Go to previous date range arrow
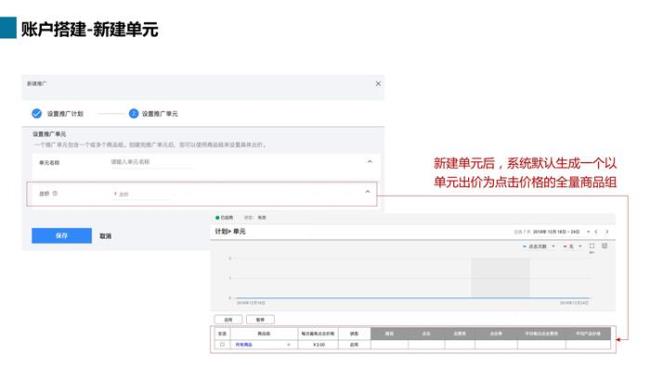This screenshot has height=365, width=650. click(x=596, y=231)
